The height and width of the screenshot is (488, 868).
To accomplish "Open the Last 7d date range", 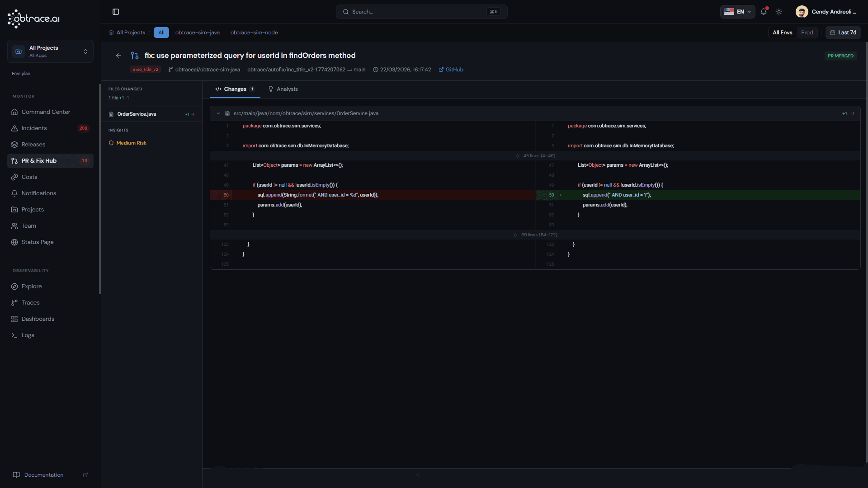I will (x=843, y=33).
